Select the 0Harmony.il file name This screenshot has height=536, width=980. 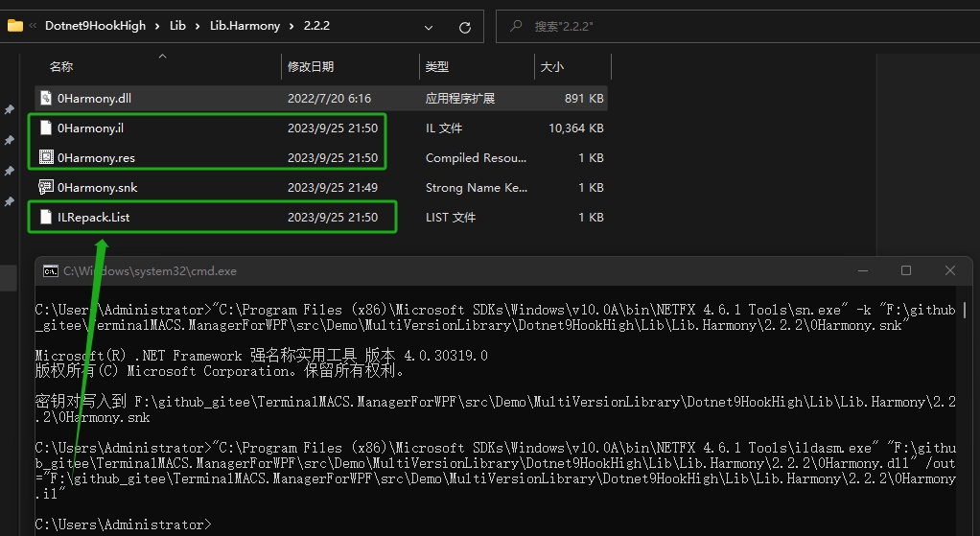(x=91, y=128)
